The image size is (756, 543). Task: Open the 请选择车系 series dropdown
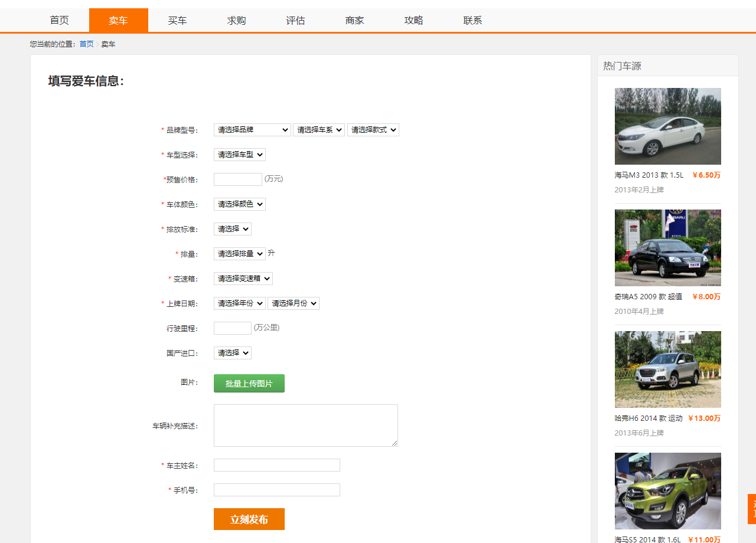319,129
